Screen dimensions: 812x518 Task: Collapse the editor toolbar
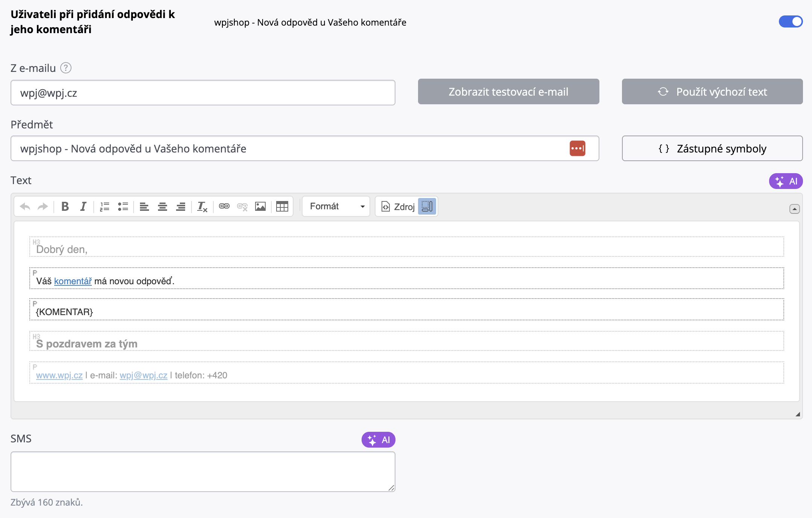794,209
